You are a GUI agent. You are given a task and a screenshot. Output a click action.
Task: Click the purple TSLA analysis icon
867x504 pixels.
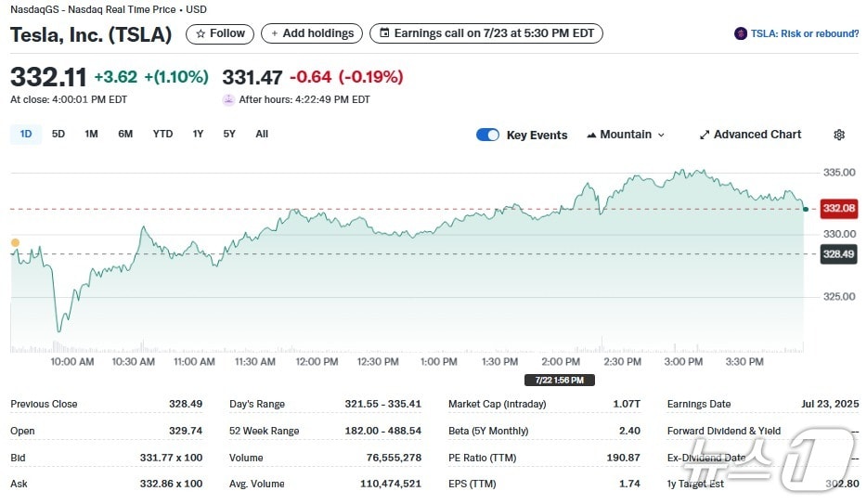point(740,33)
